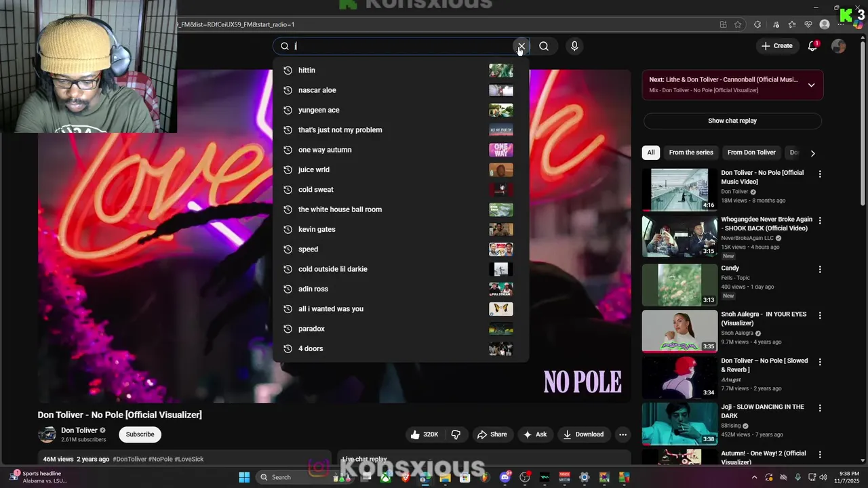Select the 'All' filter chip
Screen dimensions: 868x488
tap(651, 152)
